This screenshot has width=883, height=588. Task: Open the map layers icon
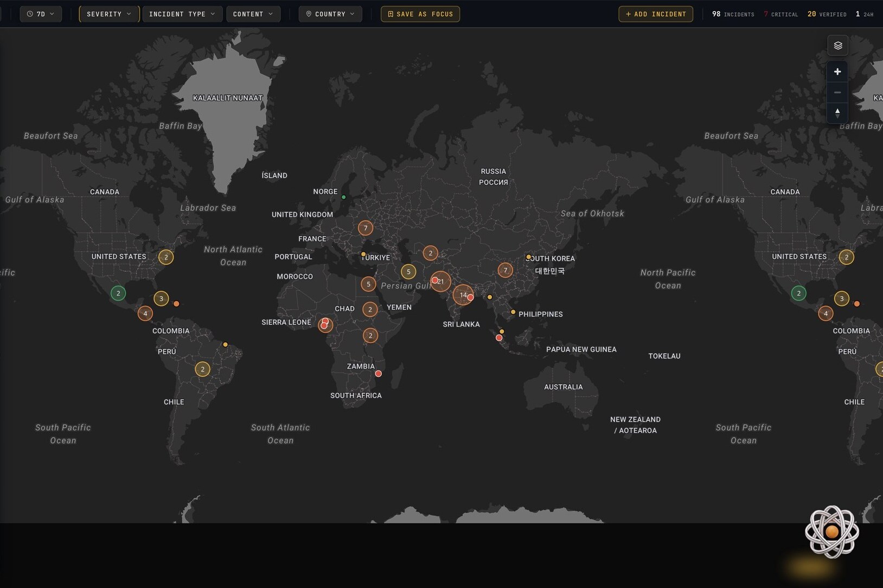(837, 45)
